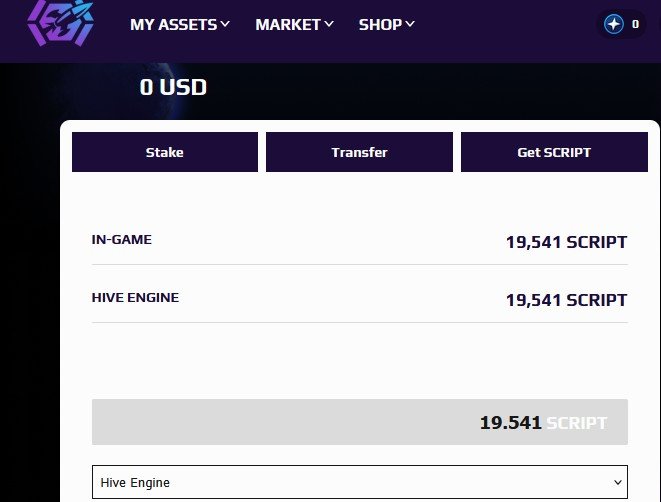Click the rocket hexagon site logo
661x502 pixels.
point(61,22)
